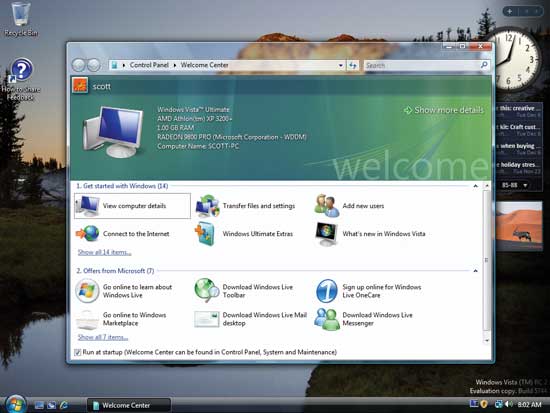The image size is (550, 413).
Task: Click the Windows Marketplace icon
Action: point(87,319)
